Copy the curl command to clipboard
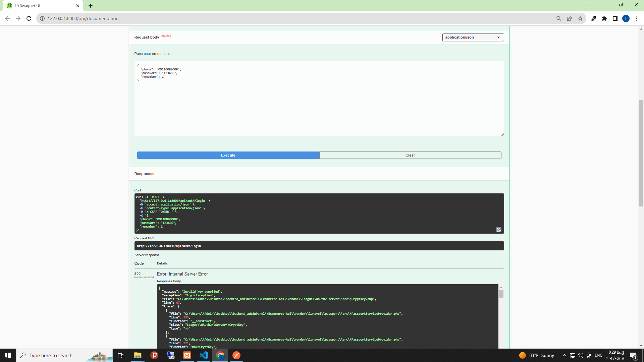Viewport: 644px width, 362px height. pyautogui.click(x=498, y=230)
